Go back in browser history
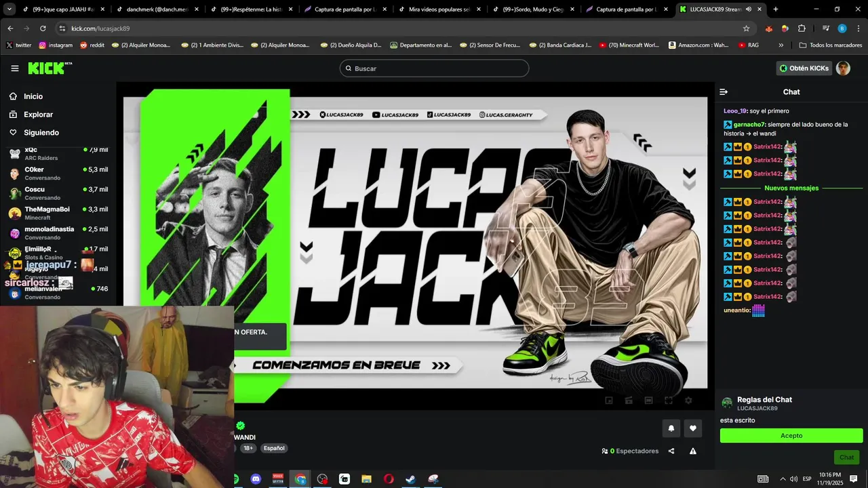Image resolution: width=868 pixels, height=488 pixels. click(x=10, y=28)
